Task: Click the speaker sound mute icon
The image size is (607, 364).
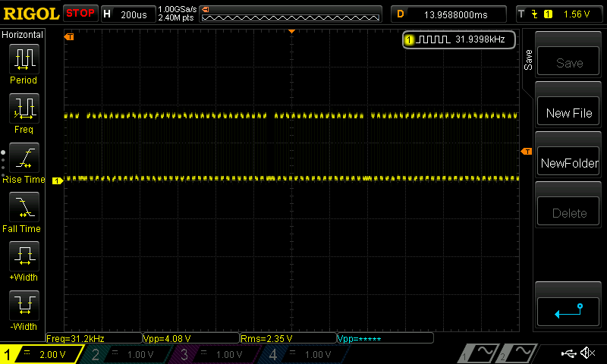Action: pos(587,353)
